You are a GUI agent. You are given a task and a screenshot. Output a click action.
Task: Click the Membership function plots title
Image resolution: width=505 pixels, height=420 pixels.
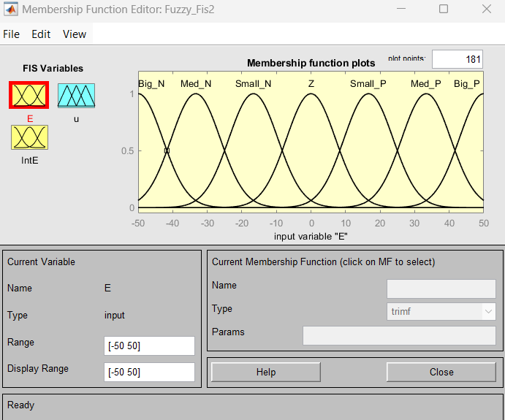[x=311, y=63]
